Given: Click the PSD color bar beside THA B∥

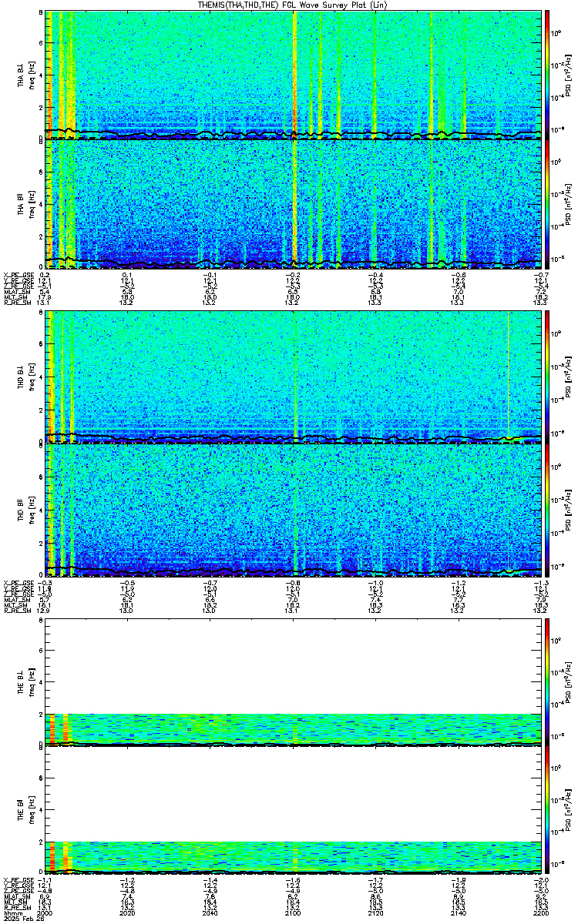Looking at the screenshot, I should [x=548, y=205].
